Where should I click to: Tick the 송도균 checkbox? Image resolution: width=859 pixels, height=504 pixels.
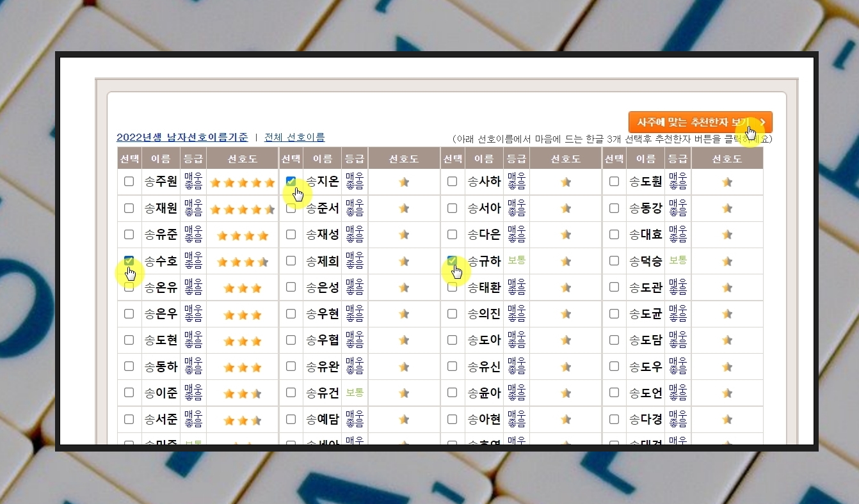tap(614, 313)
